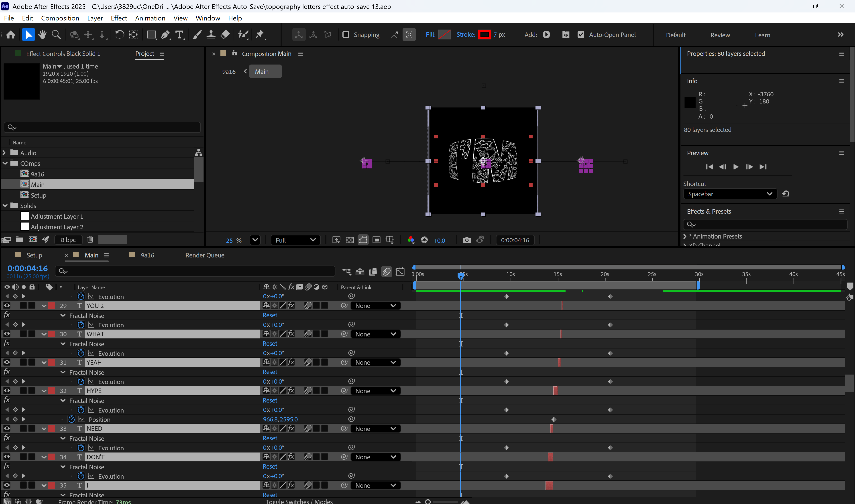This screenshot has width=855, height=504.
Task: Open the Full resolution dropdown
Action: coord(295,240)
